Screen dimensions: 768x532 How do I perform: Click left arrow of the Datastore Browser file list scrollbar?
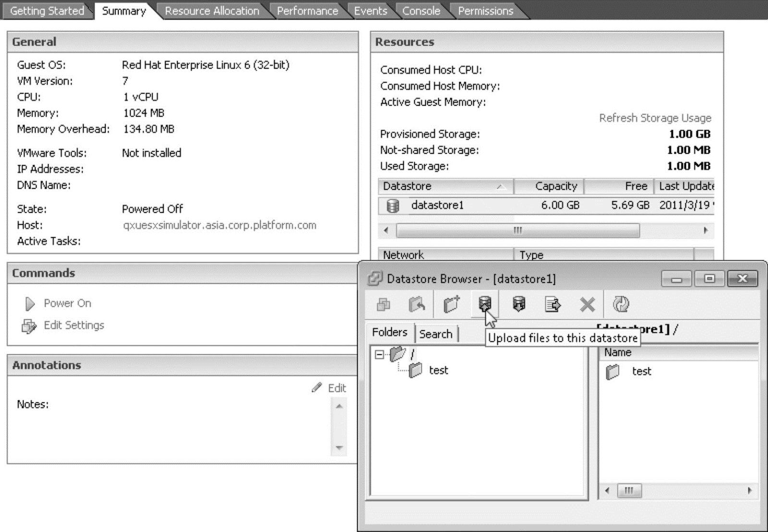click(x=608, y=491)
